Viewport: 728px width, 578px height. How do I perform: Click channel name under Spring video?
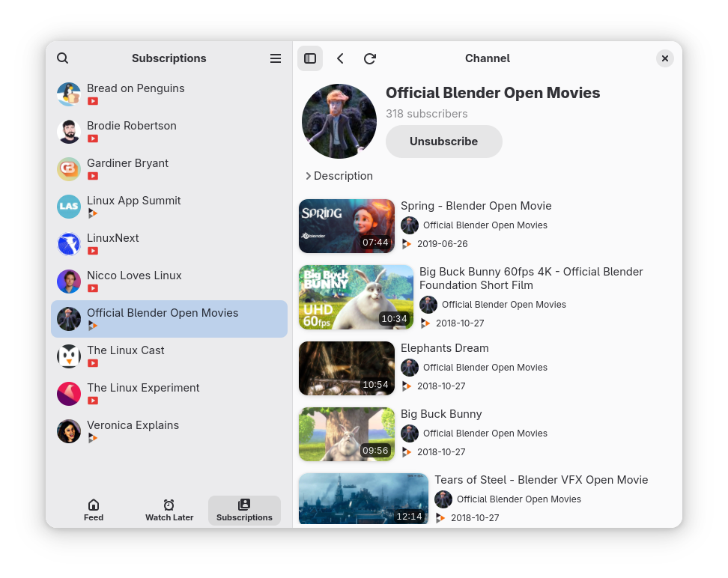point(485,225)
